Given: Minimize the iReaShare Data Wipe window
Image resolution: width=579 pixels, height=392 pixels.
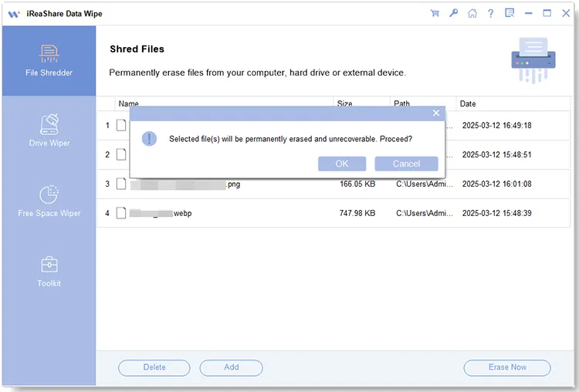Looking at the screenshot, I should tap(529, 13).
